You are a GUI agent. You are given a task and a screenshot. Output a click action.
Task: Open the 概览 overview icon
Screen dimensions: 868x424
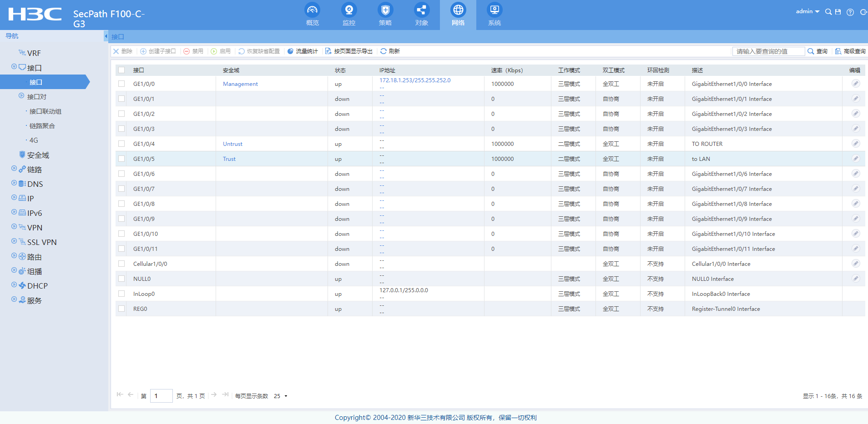[x=312, y=10]
